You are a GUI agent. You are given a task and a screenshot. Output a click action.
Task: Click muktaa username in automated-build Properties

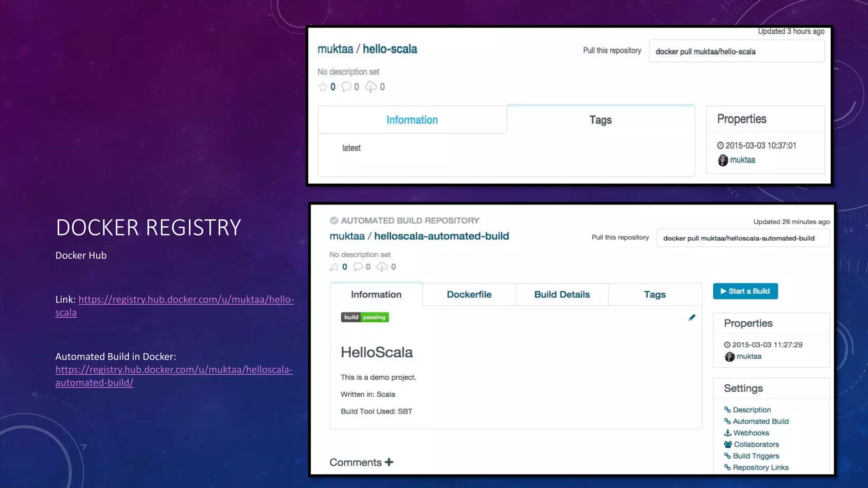pos(749,356)
